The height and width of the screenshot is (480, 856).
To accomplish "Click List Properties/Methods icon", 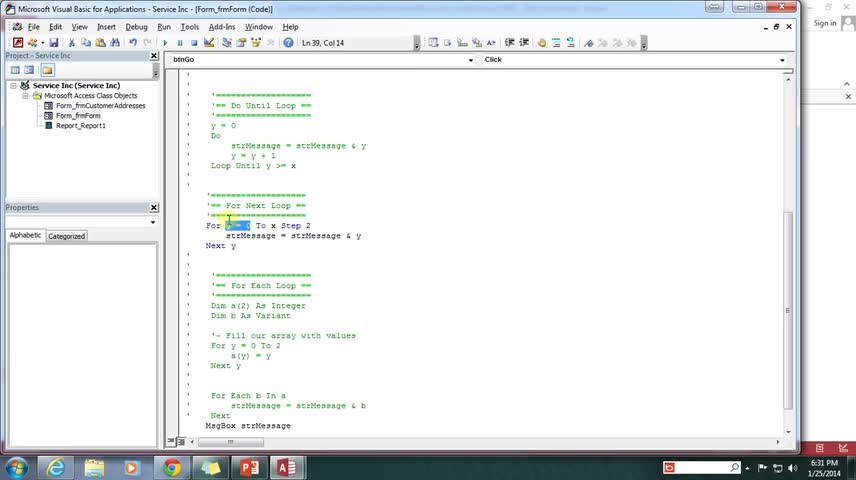I will click(x=433, y=43).
